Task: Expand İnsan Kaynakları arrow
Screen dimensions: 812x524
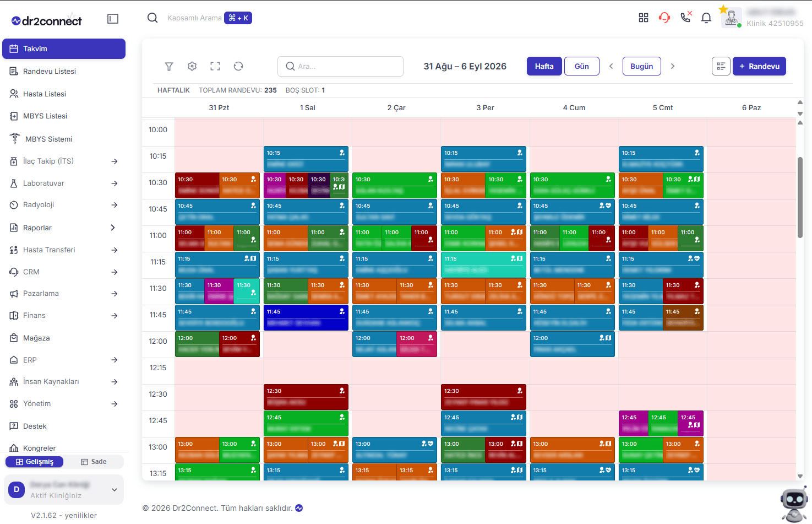Action: (x=115, y=382)
